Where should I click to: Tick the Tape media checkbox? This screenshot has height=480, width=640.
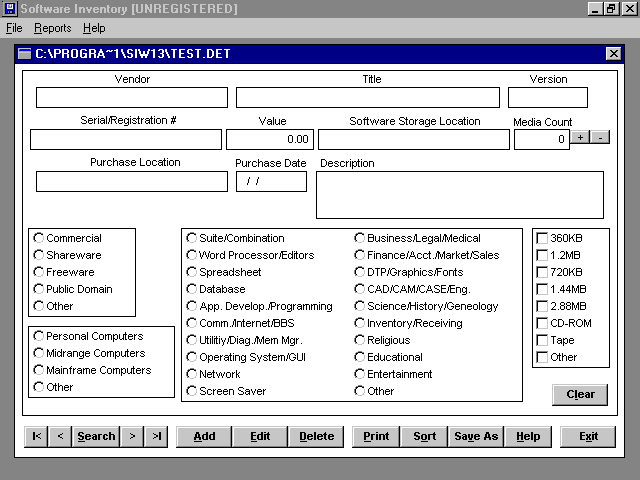click(x=542, y=340)
